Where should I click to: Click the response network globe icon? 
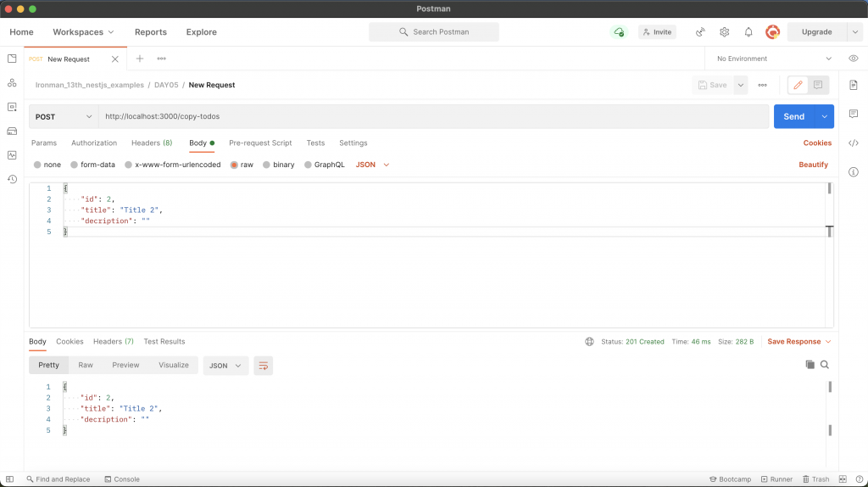[590, 342]
